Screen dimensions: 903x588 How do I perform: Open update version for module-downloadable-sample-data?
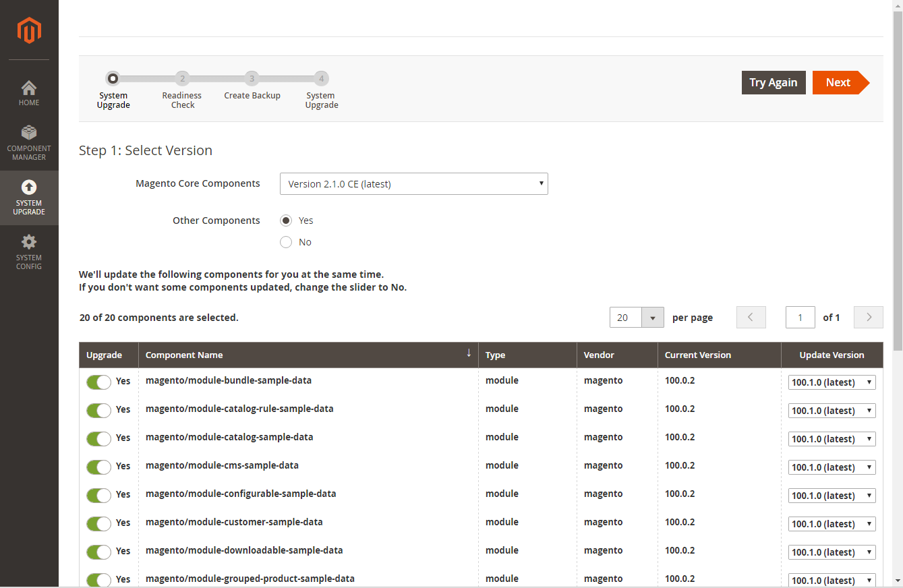click(832, 552)
